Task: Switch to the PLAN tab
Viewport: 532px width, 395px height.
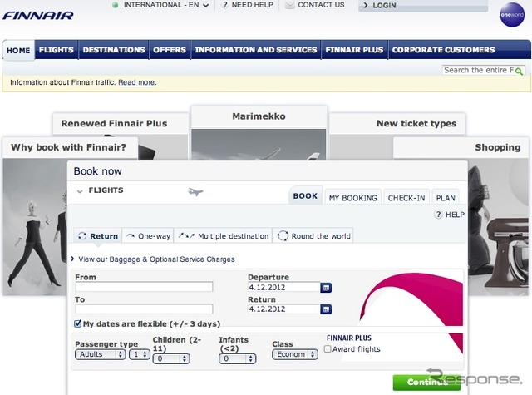Action: click(446, 198)
